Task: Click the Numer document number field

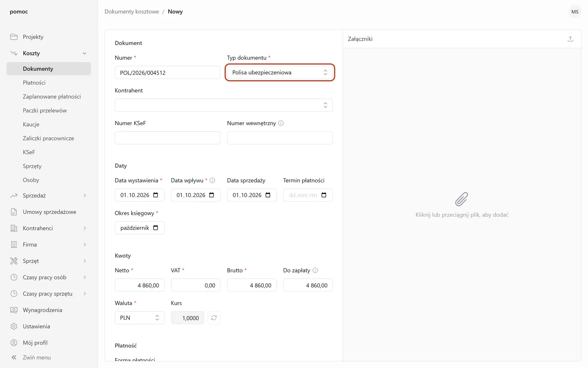Action: [x=167, y=72]
